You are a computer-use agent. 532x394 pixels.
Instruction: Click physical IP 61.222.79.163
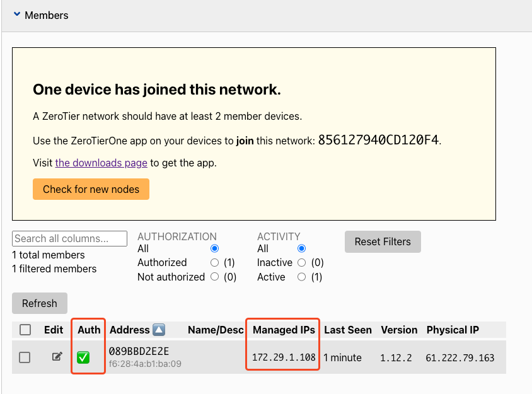click(460, 357)
